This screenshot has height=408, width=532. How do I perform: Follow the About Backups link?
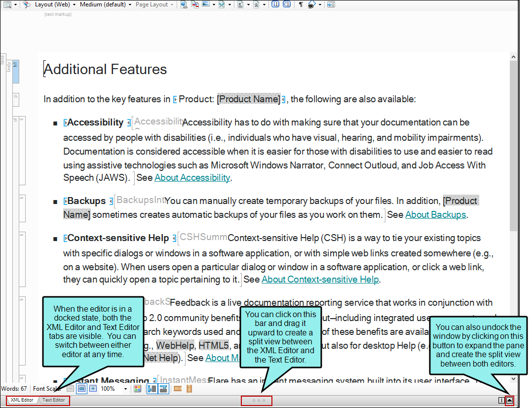[435, 215]
